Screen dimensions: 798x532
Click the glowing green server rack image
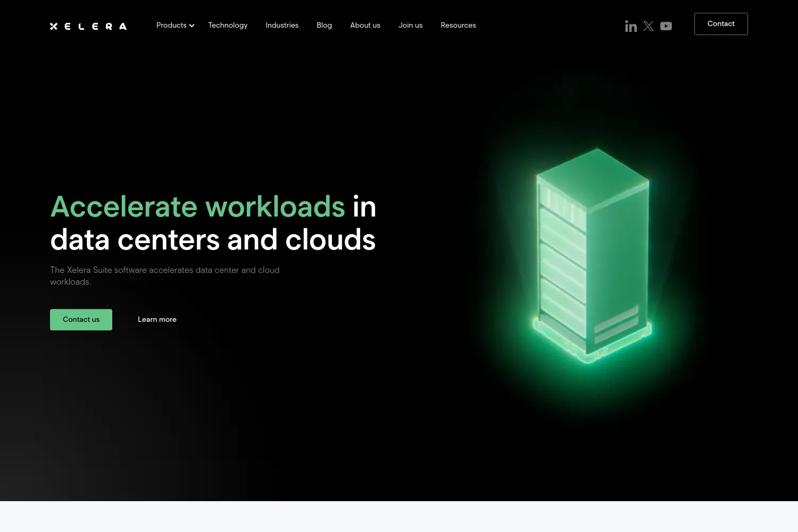[592, 256]
